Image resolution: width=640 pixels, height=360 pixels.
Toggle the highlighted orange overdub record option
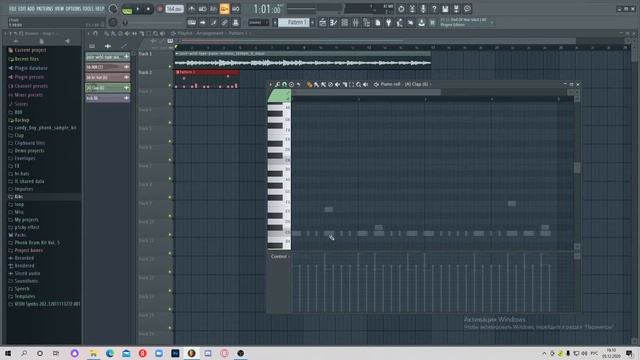[x=224, y=9]
